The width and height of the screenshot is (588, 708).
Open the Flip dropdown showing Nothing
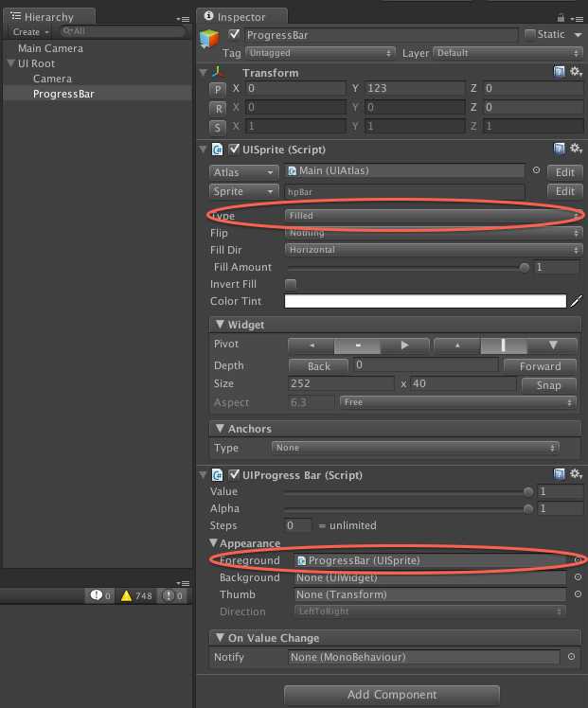(434, 233)
